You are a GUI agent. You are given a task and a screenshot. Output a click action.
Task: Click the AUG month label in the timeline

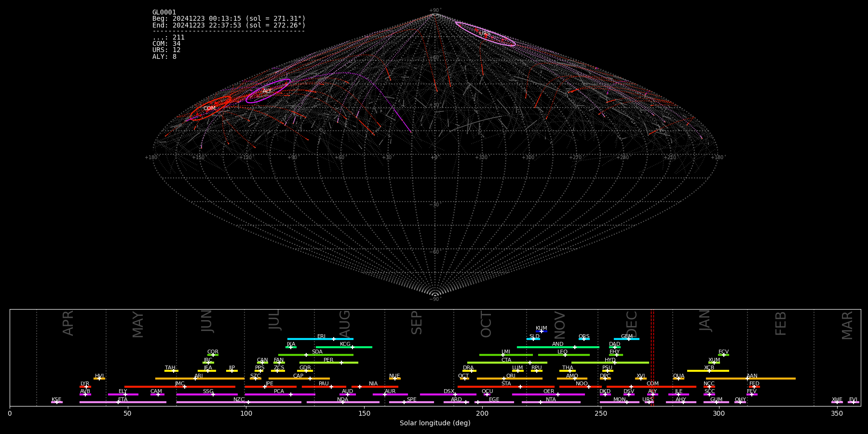click(x=345, y=325)
